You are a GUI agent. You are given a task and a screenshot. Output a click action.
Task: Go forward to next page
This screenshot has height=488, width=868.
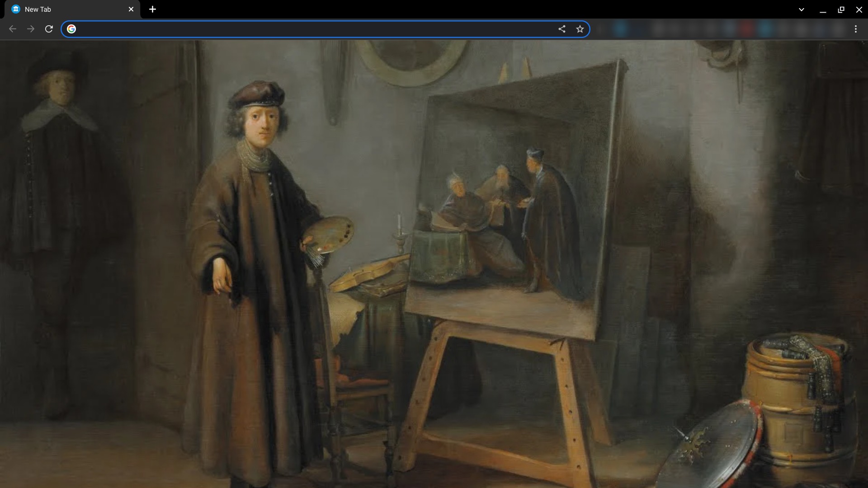tap(31, 29)
